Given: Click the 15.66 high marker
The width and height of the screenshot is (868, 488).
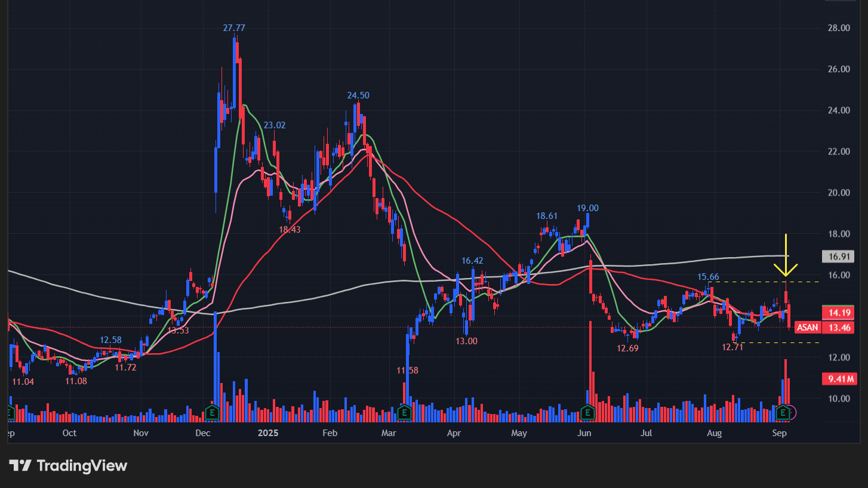Looking at the screenshot, I should (x=709, y=277).
